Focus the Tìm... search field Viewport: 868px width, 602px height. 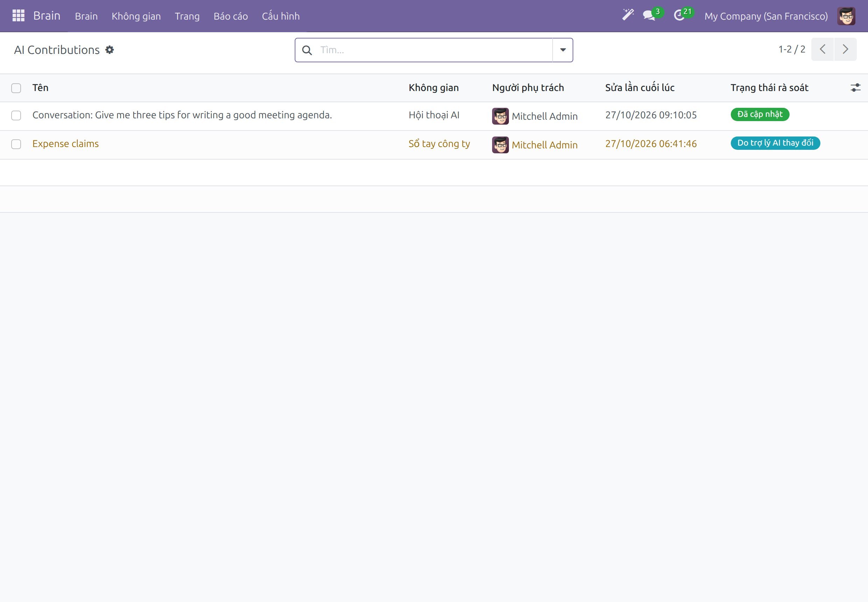tap(434, 50)
